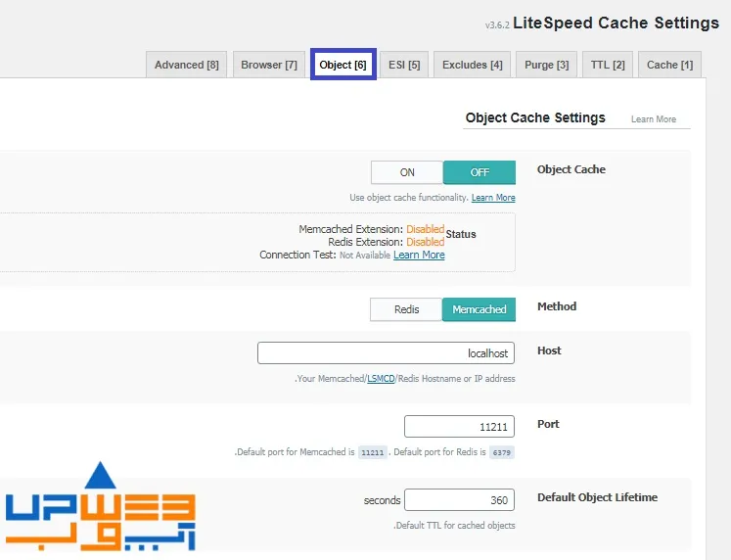Open the Cache [1] tab
The width and height of the screenshot is (731, 560).
click(669, 65)
